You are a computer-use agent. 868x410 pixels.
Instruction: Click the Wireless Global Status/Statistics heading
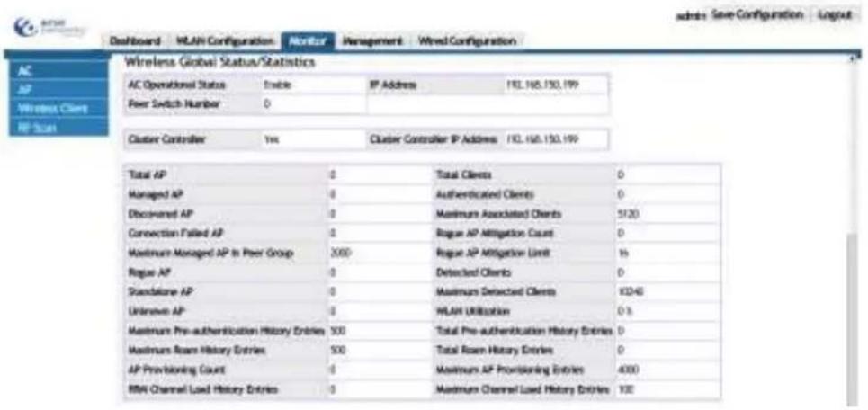click(x=219, y=61)
